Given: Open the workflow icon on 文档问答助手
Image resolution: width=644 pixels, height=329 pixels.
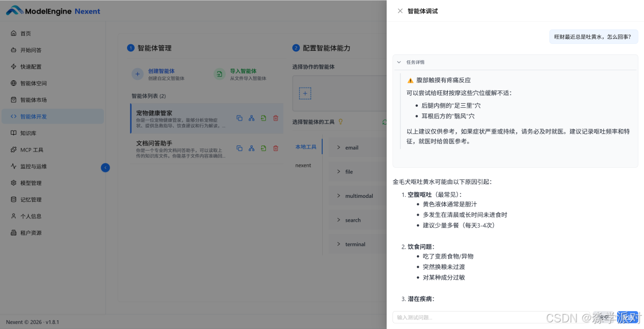Looking at the screenshot, I should (251, 148).
